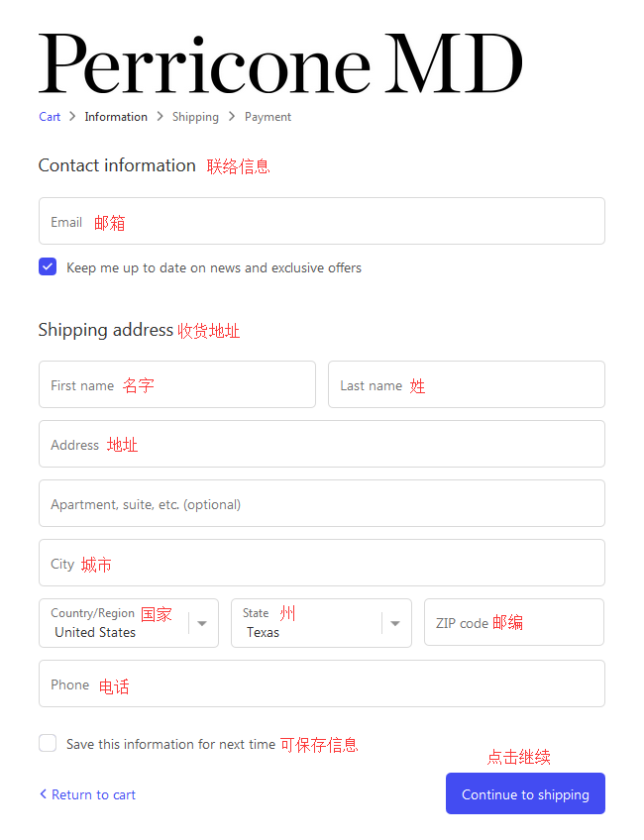The height and width of the screenshot is (840, 644).
Task: Click the Country/Region dropdown arrow icon
Action: point(202,623)
